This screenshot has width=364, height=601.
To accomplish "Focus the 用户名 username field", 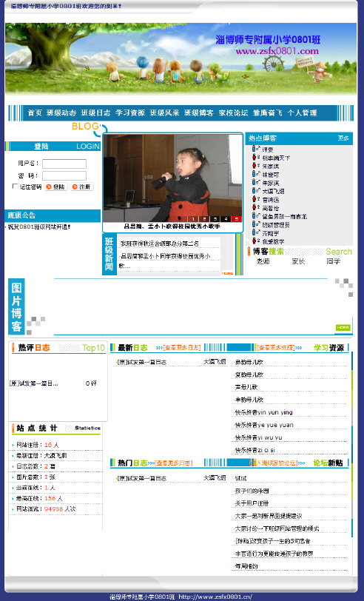I will coord(64,164).
